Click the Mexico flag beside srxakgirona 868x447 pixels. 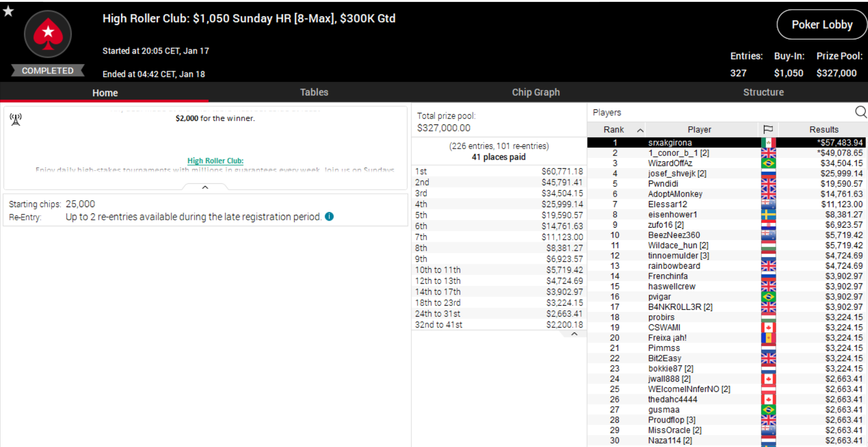coord(768,143)
